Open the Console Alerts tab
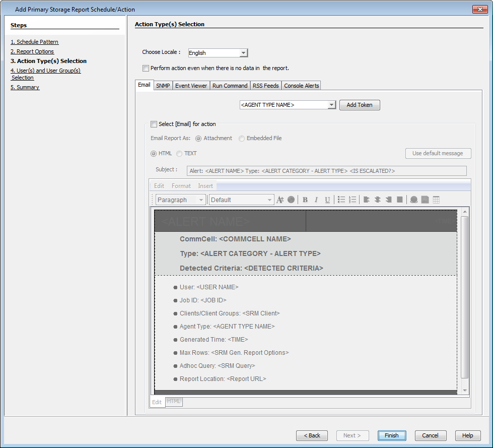Image resolution: width=493 pixels, height=448 pixels. coord(301,85)
